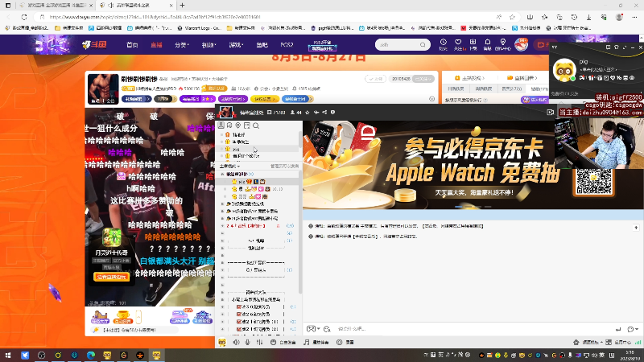Click the browser refresh button
The width and height of the screenshot is (644, 362).
click(24, 17)
